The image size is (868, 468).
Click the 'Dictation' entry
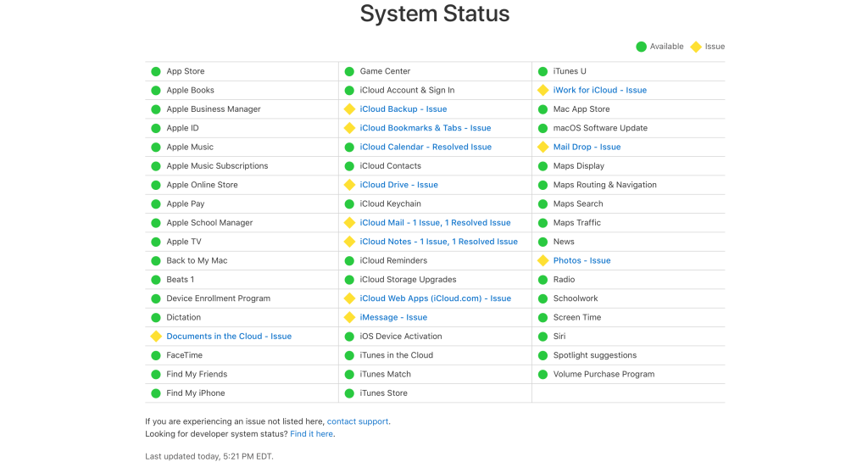(x=183, y=317)
